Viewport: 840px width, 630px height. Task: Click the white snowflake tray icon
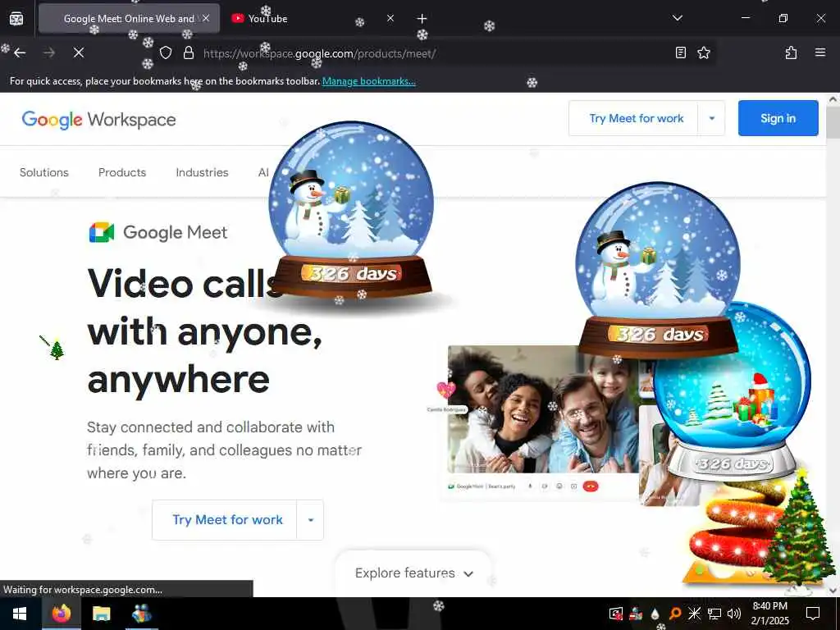pyautogui.click(x=694, y=614)
